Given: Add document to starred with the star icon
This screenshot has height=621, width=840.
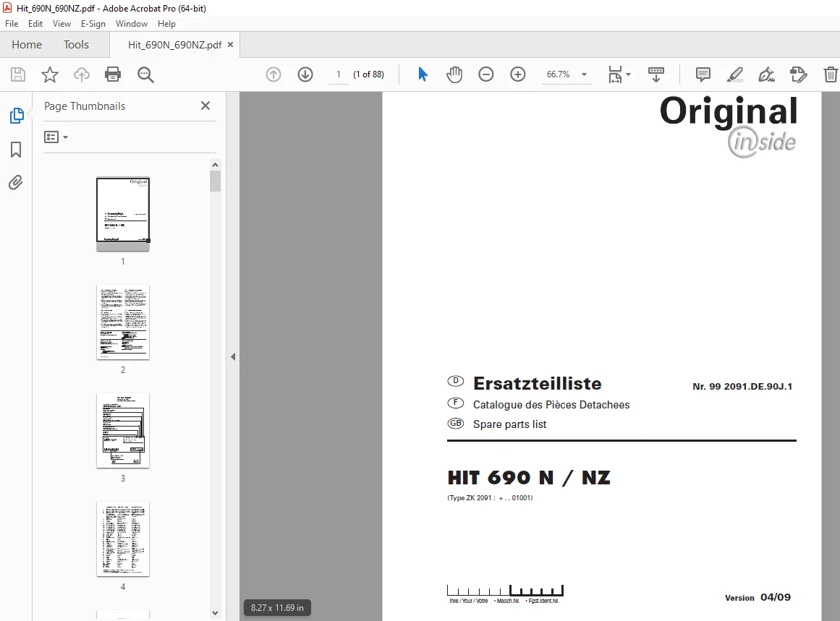Looking at the screenshot, I should (x=50, y=74).
